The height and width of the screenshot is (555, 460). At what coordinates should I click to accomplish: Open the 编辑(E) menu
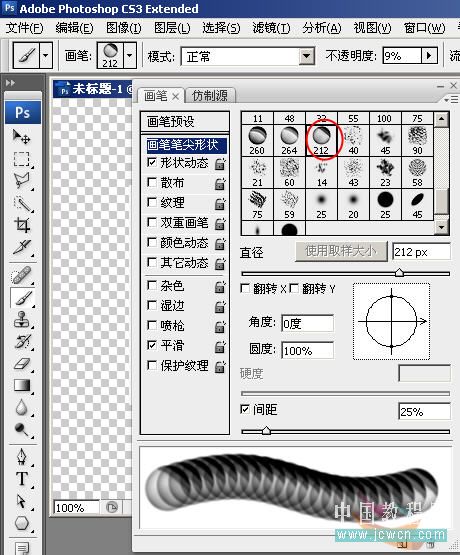74,28
